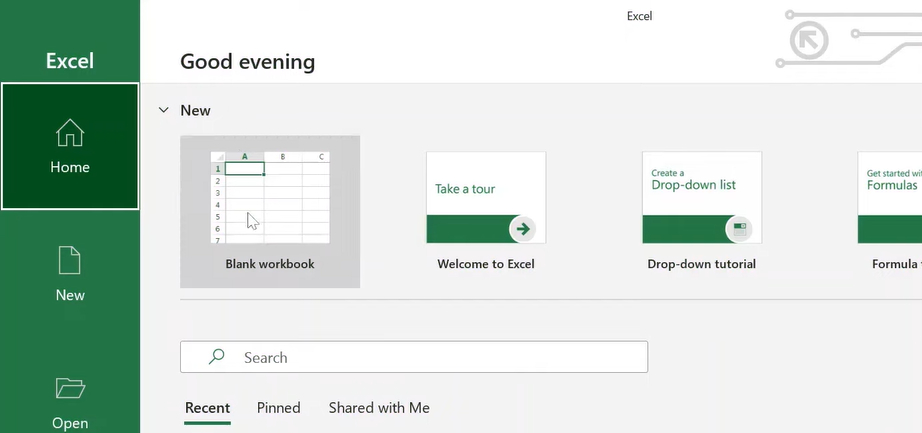Open the Home section in sidebar
The height and width of the screenshot is (433, 922).
click(x=70, y=146)
